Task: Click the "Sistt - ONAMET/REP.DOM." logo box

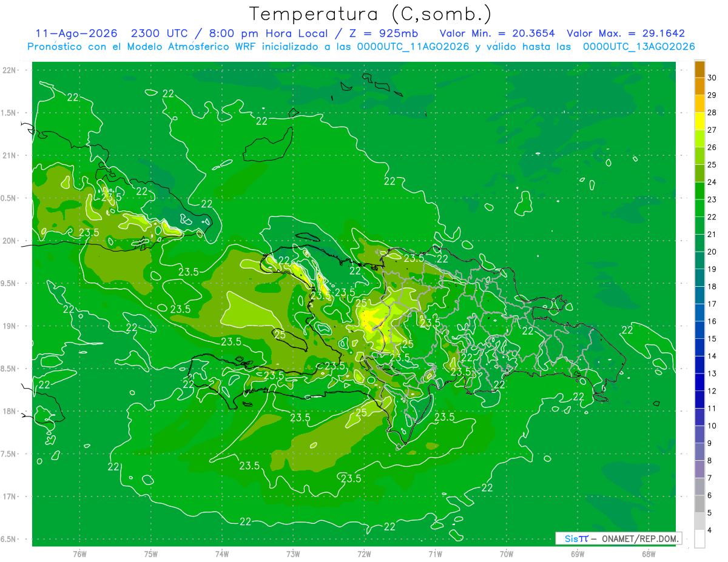Action: (x=619, y=538)
